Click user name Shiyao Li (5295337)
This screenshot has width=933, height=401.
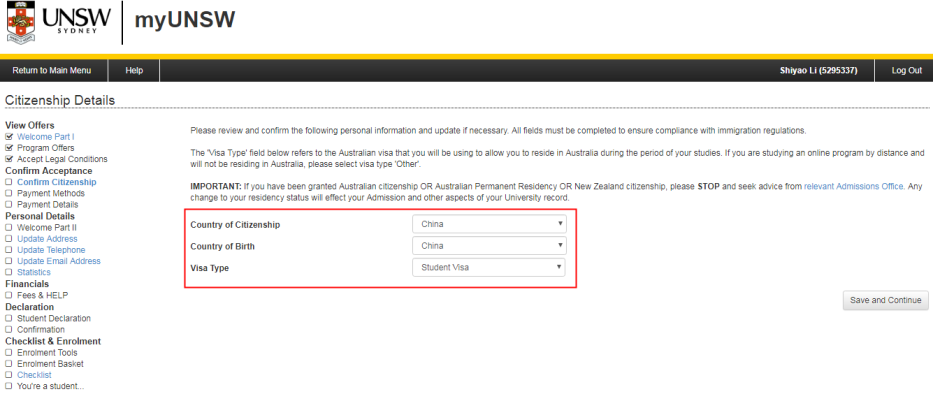(818, 70)
